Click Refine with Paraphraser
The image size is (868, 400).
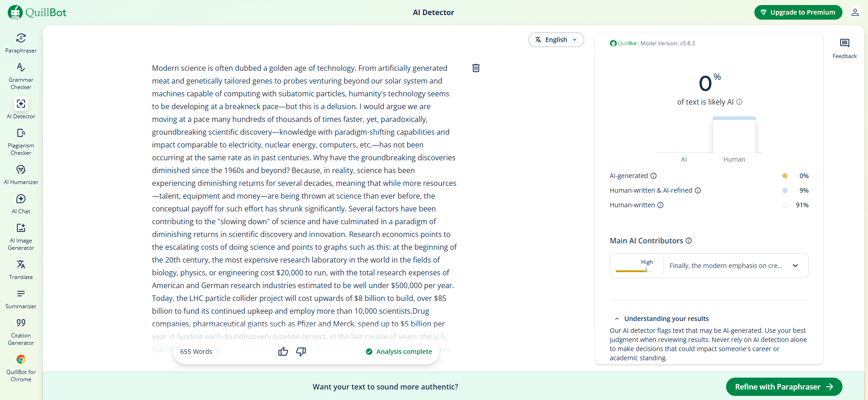(x=783, y=386)
